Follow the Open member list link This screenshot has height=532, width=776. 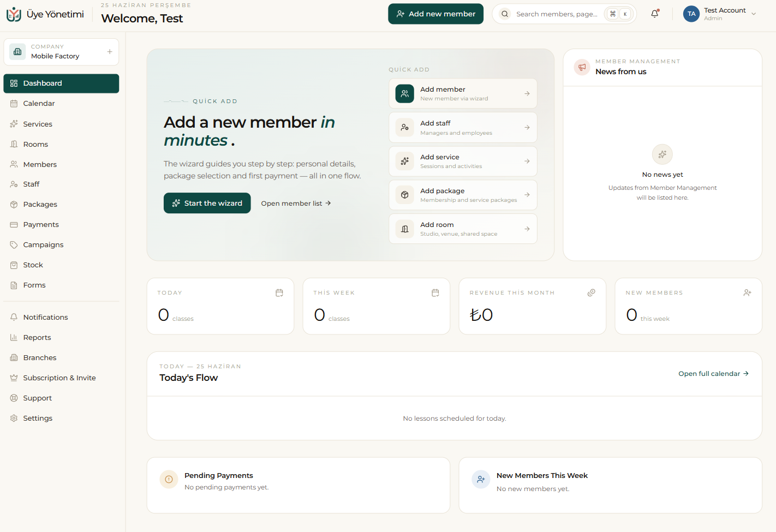296,204
